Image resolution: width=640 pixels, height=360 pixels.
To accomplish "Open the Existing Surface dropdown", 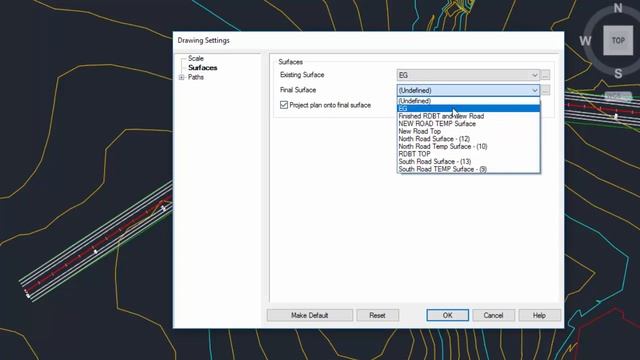I will (x=468, y=75).
